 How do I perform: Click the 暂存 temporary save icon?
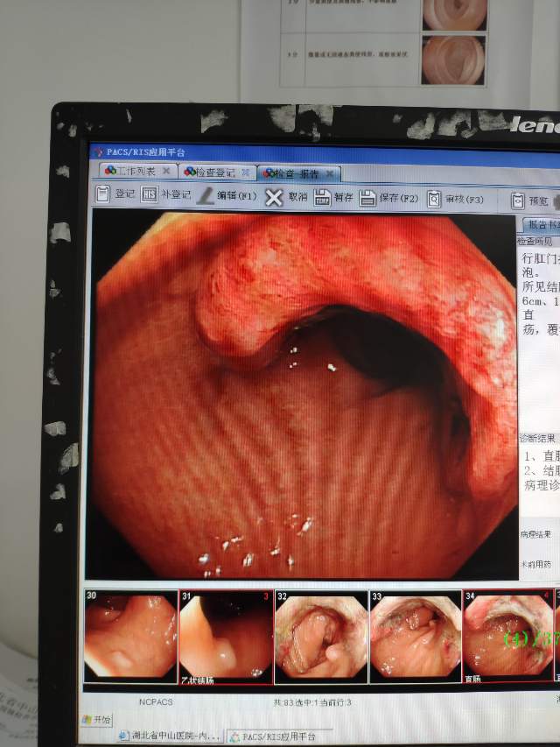coord(322,198)
